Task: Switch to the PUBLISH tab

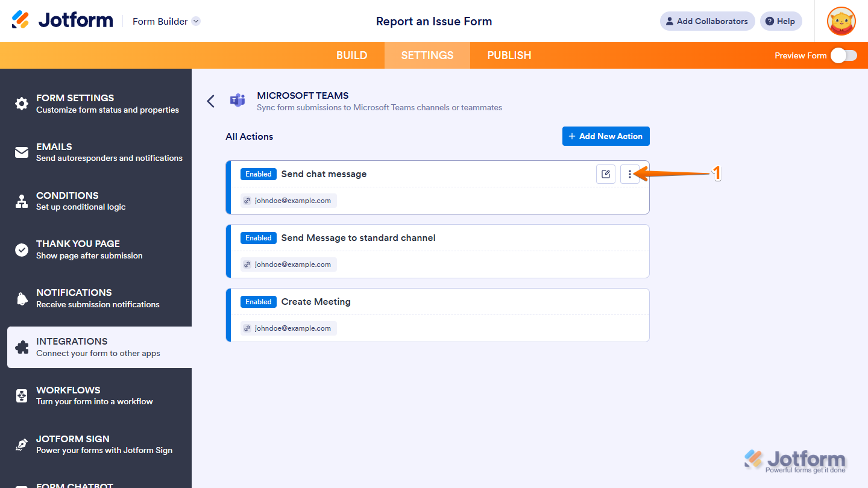Action: click(509, 55)
